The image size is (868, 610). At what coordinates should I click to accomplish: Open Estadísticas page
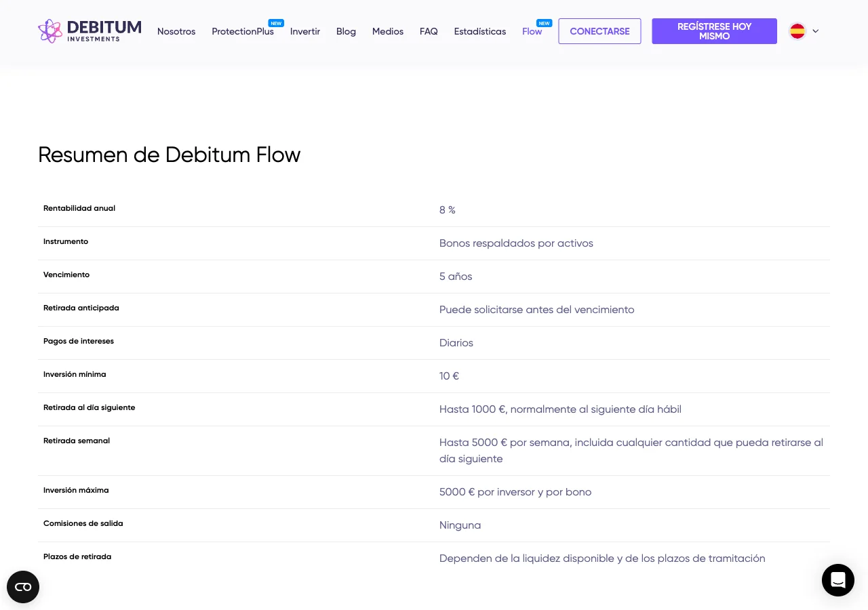pos(480,31)
